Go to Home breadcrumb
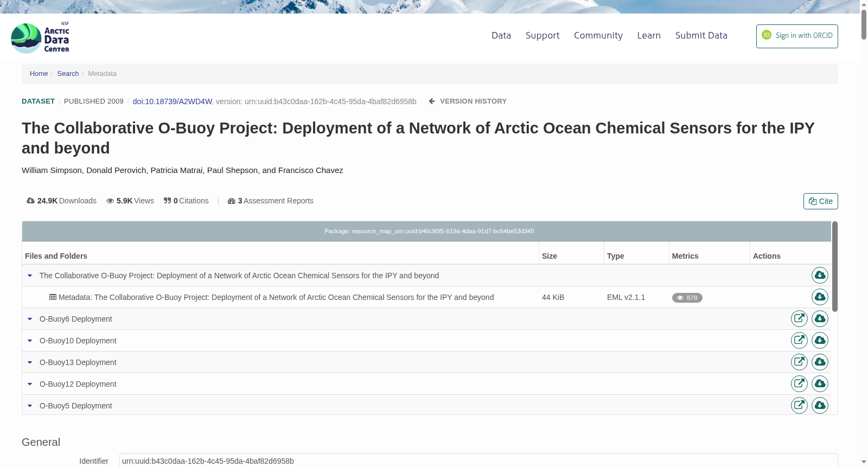This screenshot has width=868, height=467. [x=39, y=74]
